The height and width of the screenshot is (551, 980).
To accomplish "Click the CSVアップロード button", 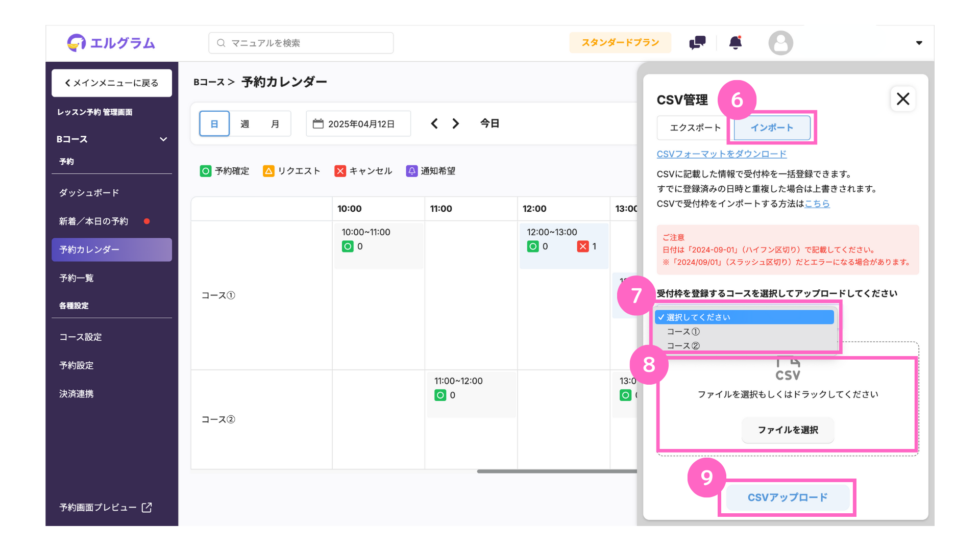I will [787, 497].
